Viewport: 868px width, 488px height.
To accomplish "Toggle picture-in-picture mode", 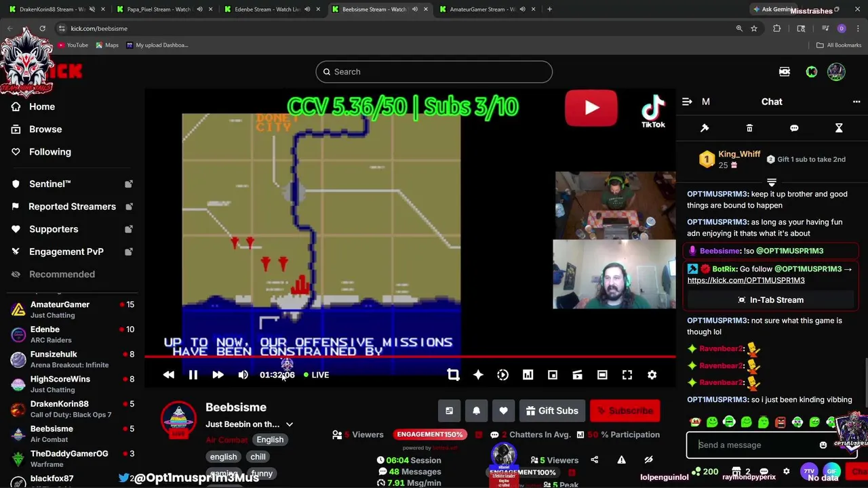I will (553, 375).
